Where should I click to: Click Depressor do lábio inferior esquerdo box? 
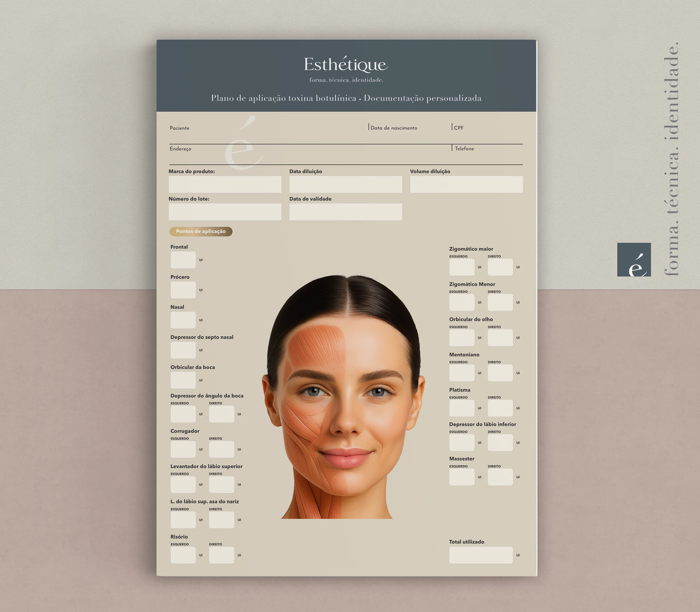(x=462, y=442)
